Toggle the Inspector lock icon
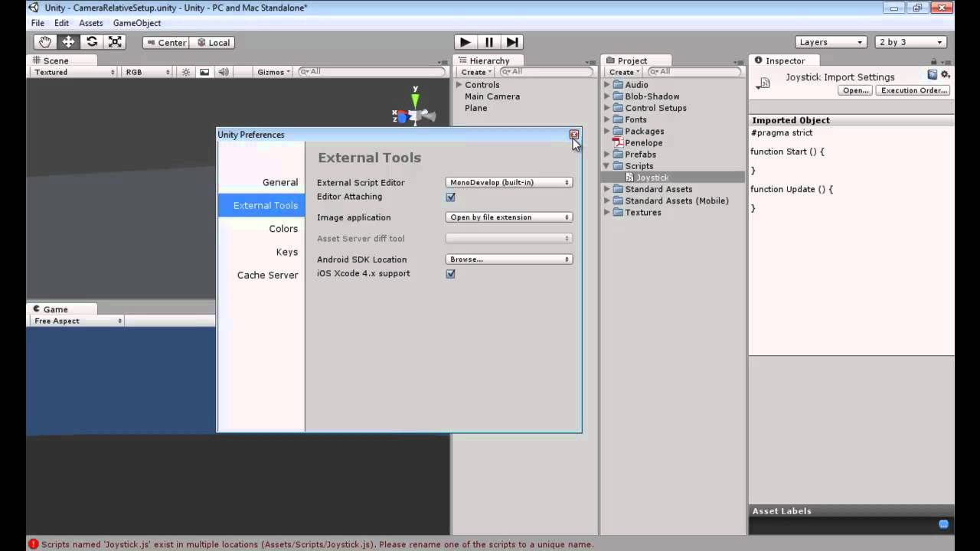This screenshot has height=551, width=980. click(x=934, y=61)
